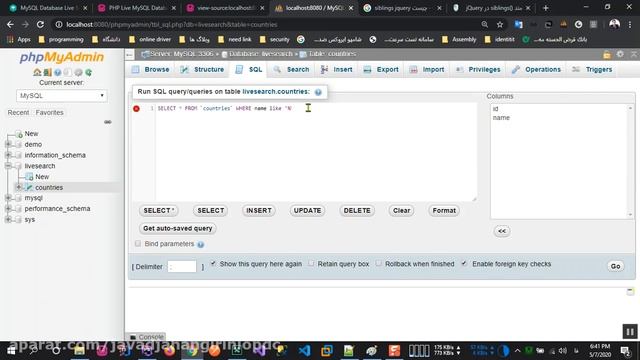Click Get auto-saved query button
This screenshot has width=640, height=360.
click(178, 229)
